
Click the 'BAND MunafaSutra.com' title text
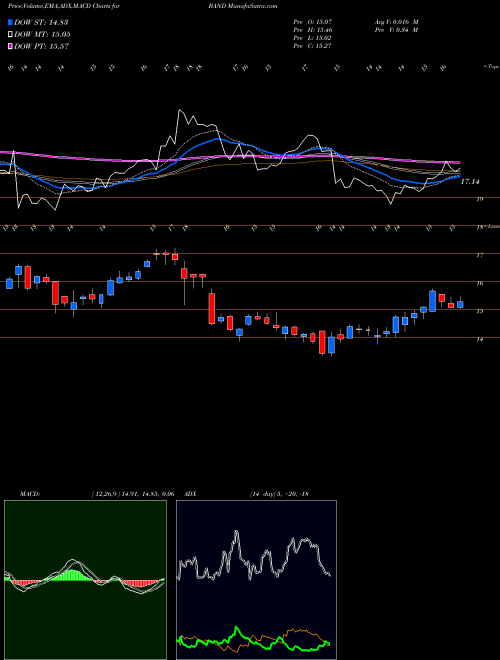242,6
